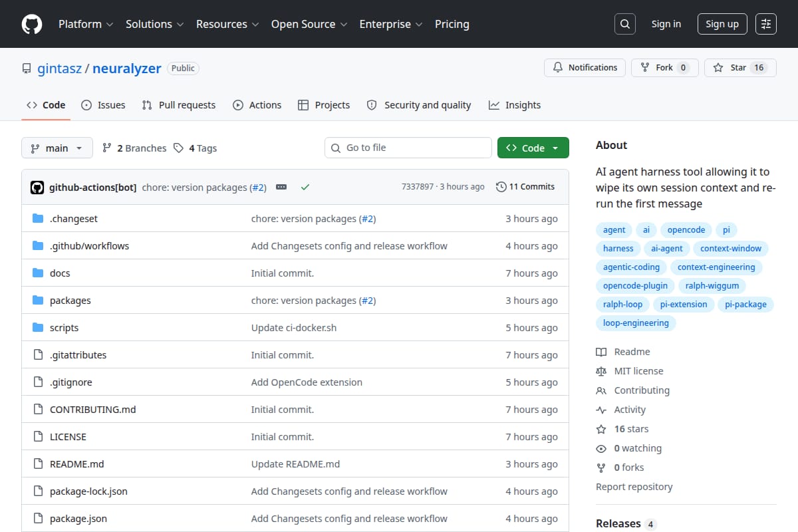
Task: Open the main branch selector dropdown
Action: pos(57,148)
